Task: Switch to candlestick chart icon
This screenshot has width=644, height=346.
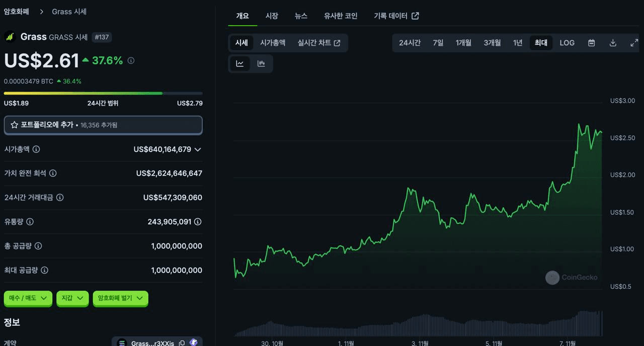Action: click(x=261, y=63)
